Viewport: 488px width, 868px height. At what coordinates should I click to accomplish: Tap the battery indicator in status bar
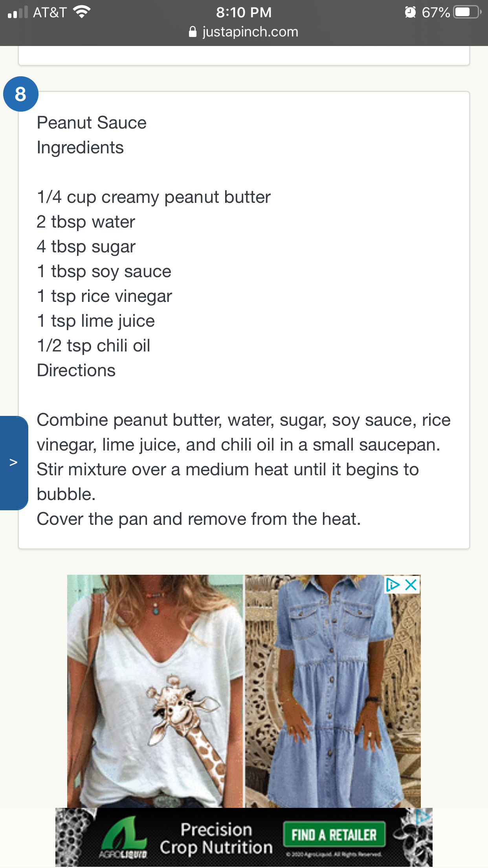coord(467,12)
